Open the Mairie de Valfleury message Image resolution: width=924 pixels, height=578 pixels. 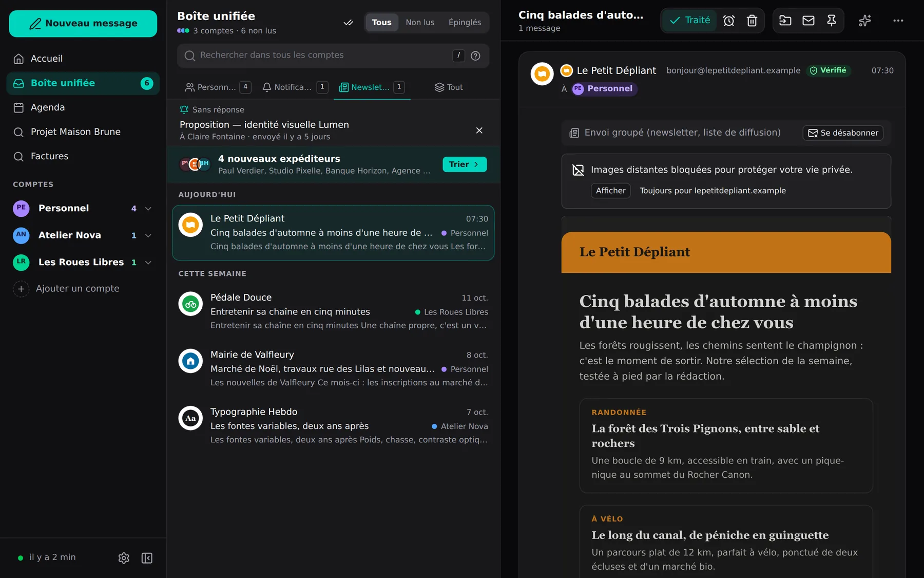pos(333,368)
